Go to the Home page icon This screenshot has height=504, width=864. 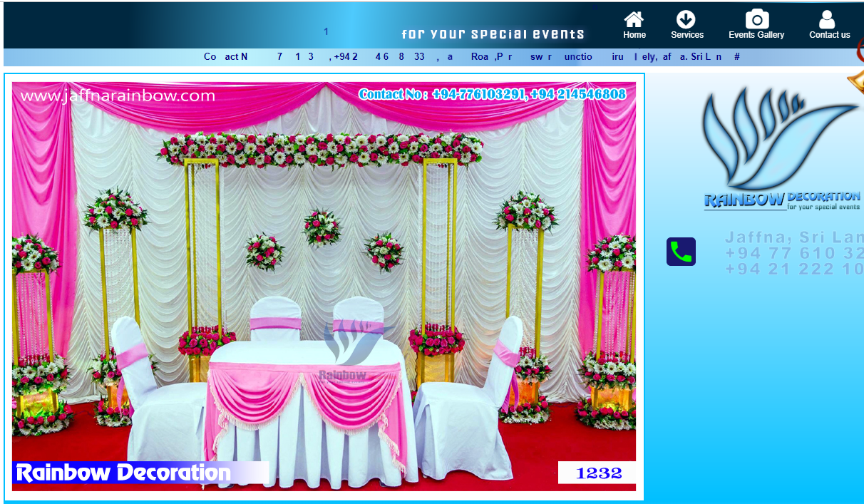pos(634,19)
